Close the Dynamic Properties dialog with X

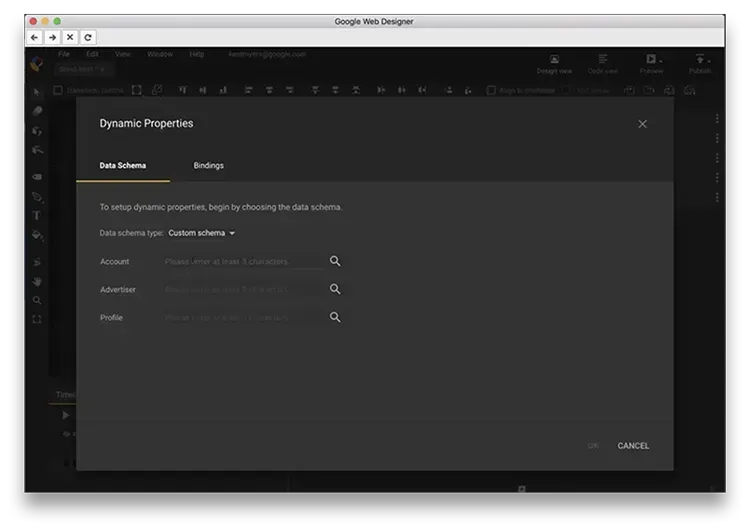(642, 124)
